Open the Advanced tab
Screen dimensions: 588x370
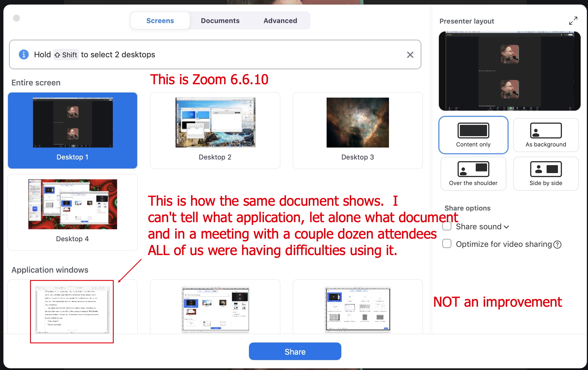click(x=280, y=21)
